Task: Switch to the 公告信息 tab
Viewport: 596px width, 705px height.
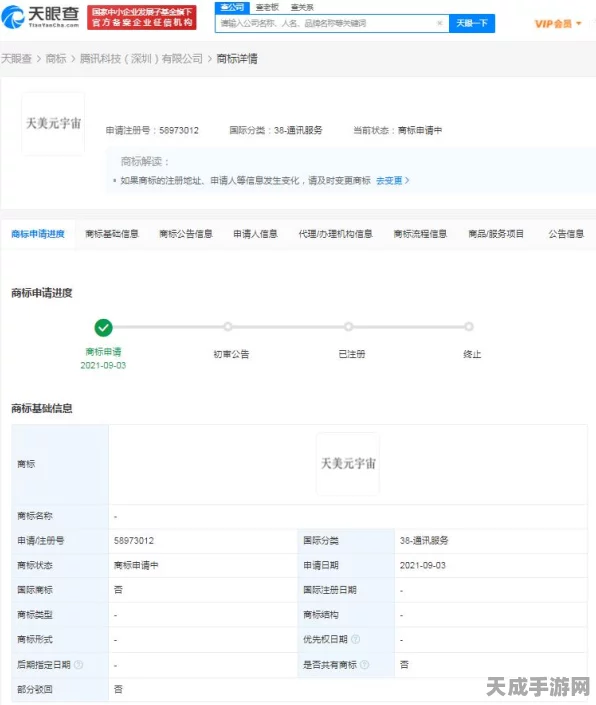Action: click(x=566, y=234)
